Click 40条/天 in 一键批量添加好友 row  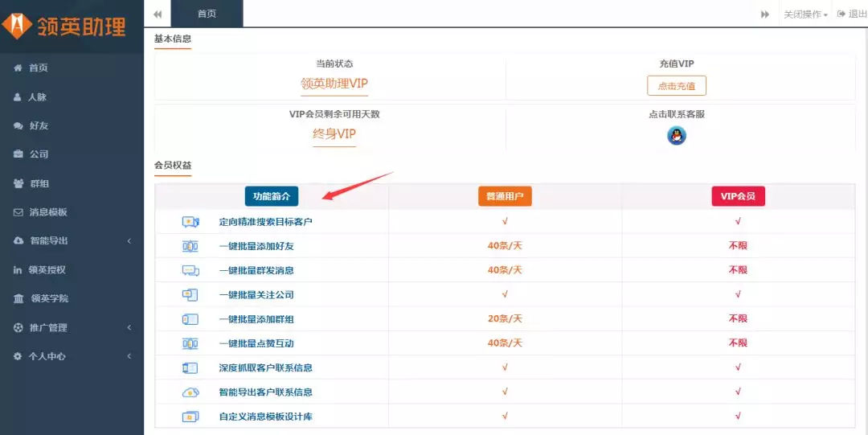pos(505,246)
